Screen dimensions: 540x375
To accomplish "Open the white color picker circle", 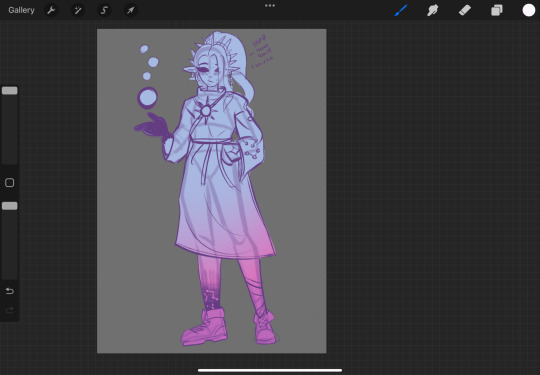I will [529, 10].
